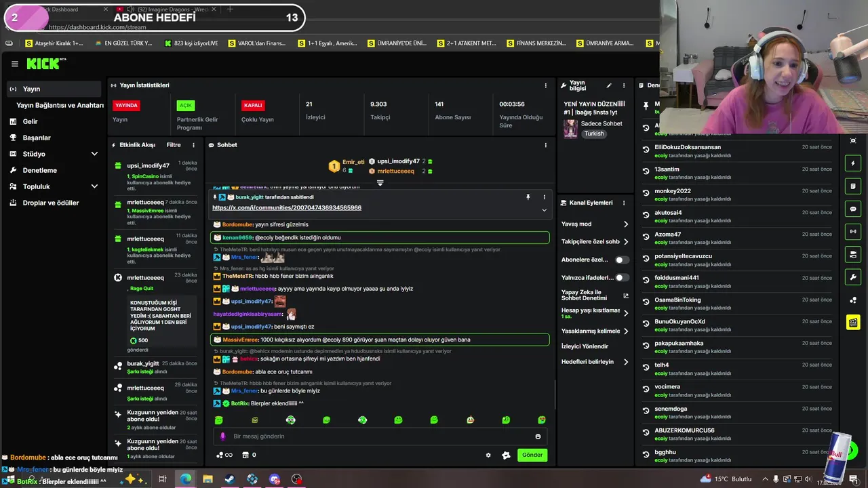Click the star badge icon beside Gönder

pyautogui.click(x=506, y=455)
